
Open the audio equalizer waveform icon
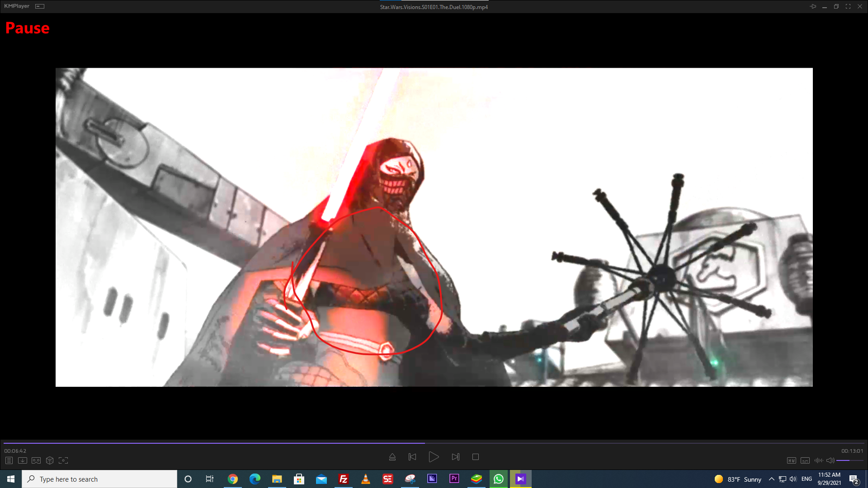click(819, 460)
